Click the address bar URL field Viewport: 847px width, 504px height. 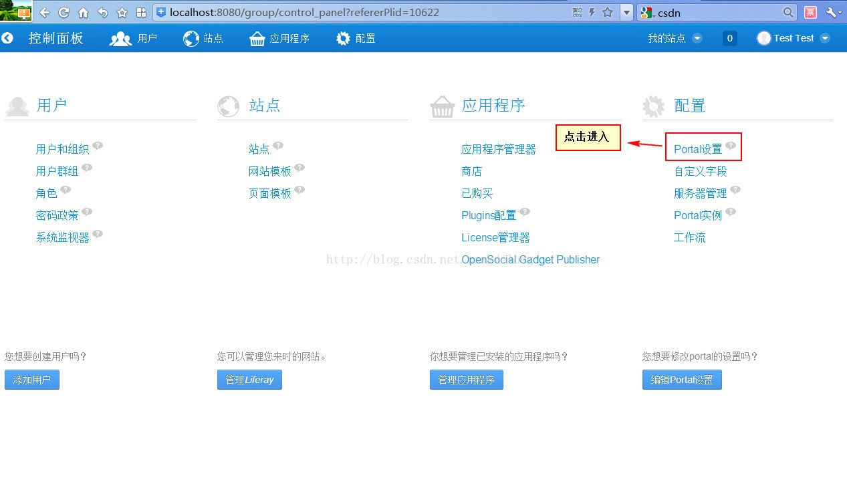[x=361, y=12]
